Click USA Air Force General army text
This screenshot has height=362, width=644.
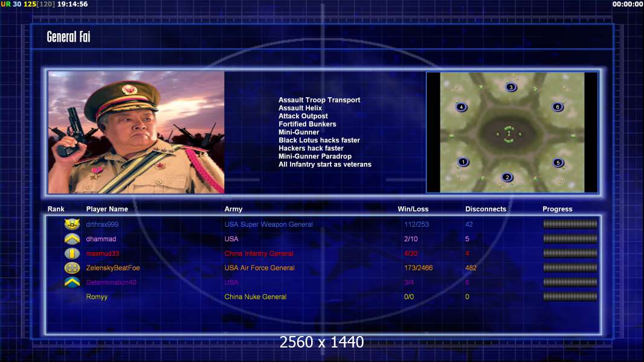coord(260,268)
